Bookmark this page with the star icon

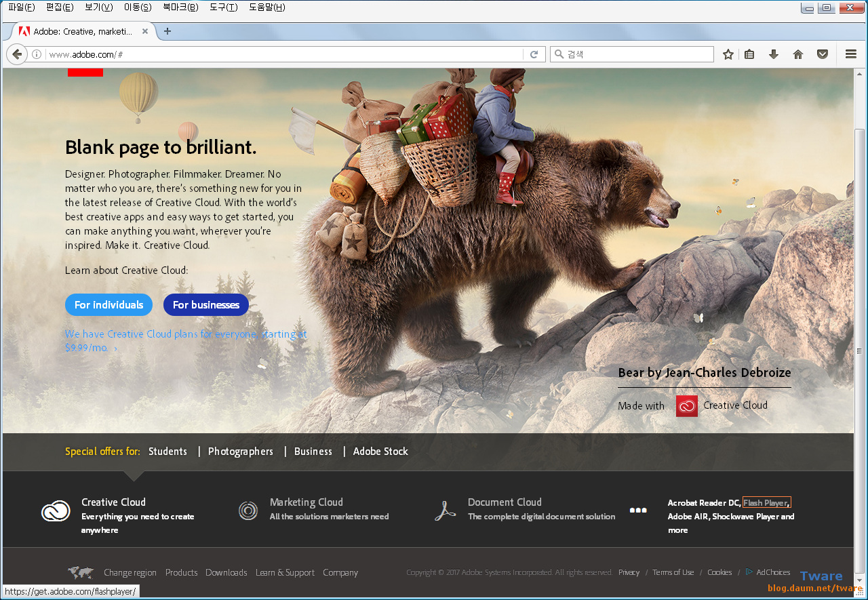pos(728,54)
